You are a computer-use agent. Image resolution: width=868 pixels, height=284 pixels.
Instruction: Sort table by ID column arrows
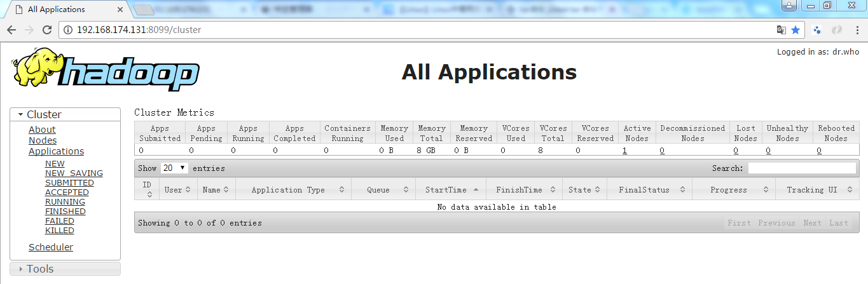[149, 194]
